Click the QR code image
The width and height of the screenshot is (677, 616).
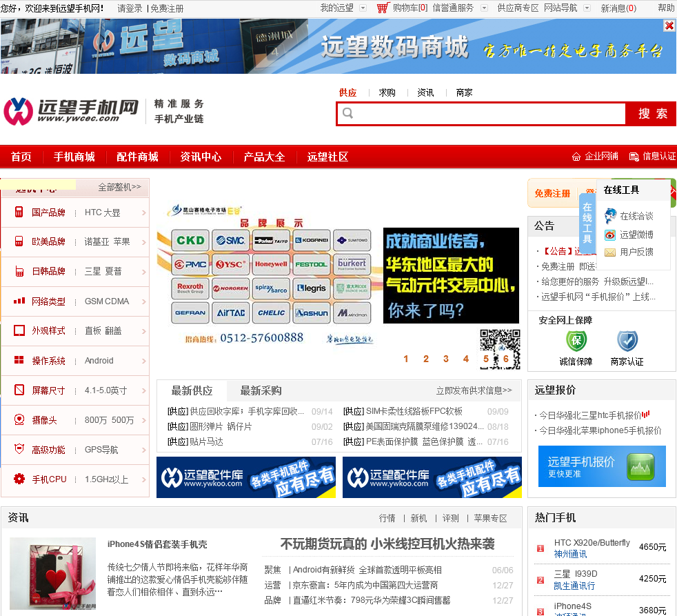(x=500, y=350)
